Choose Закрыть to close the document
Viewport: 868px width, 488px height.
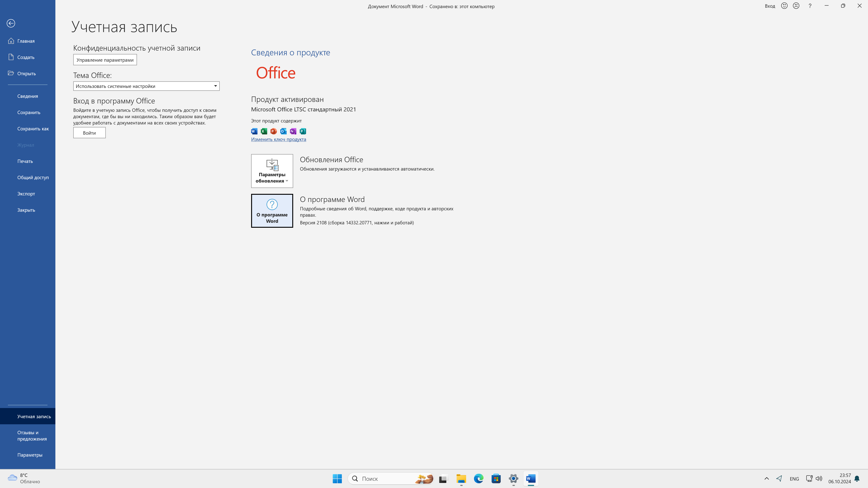28,210
